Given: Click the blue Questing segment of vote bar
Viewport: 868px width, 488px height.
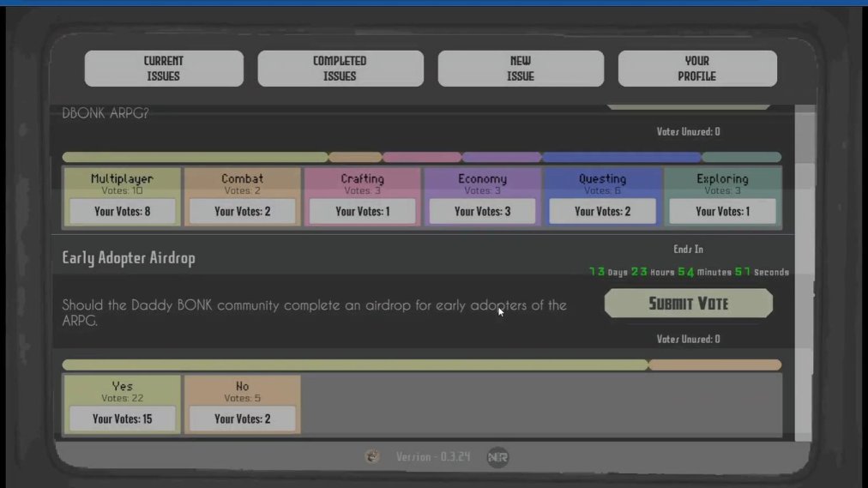Looking at the screenshot, I should (x=621, y=158).
